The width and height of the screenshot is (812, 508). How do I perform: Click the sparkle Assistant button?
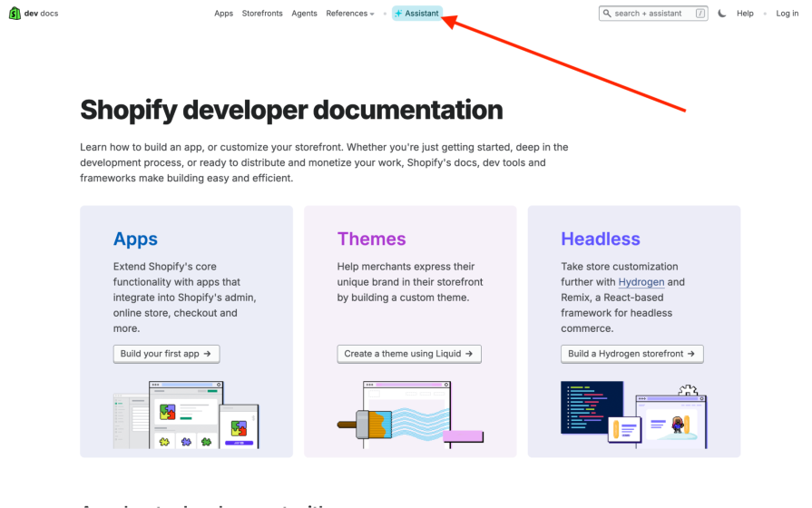point(417,14)
